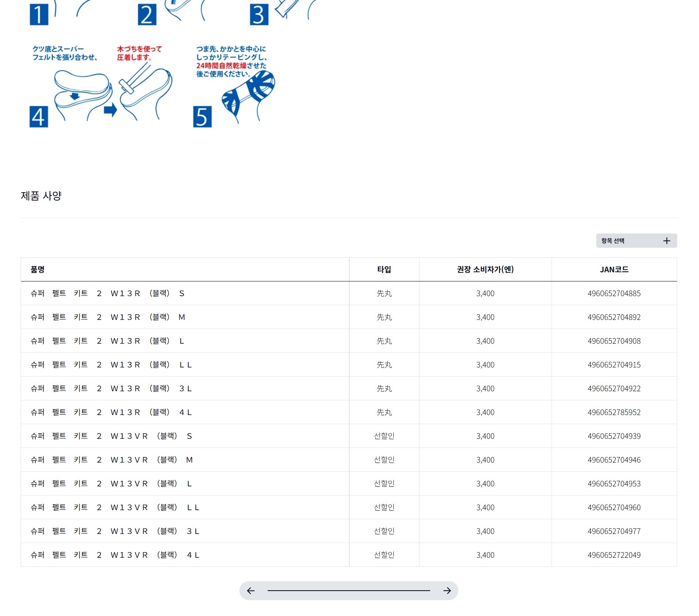Click the 타입 column header
The width and height of the screenshot is (699, 616).
(384, 270)
